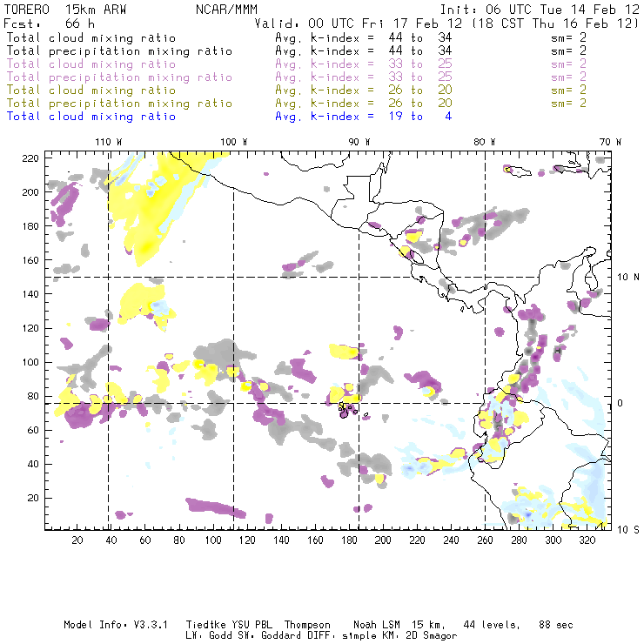
Task: Click the "220" tick on the vertical axis
Action: point(30,158)
